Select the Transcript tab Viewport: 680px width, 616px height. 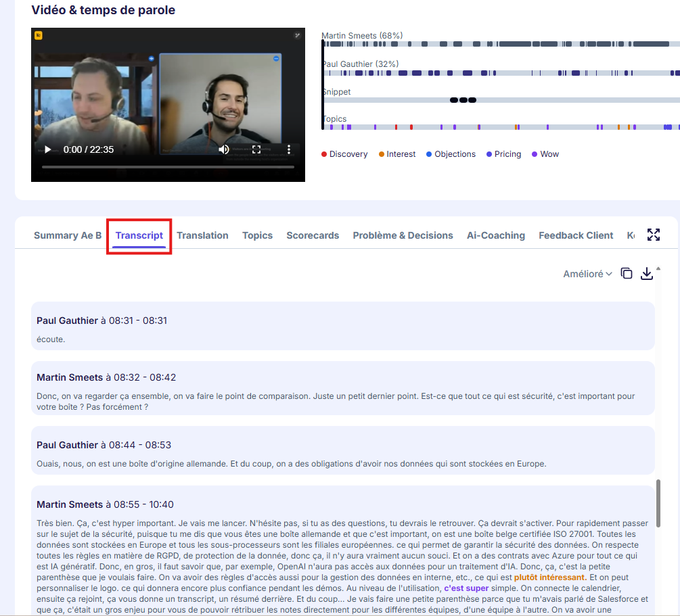[139, 235]
